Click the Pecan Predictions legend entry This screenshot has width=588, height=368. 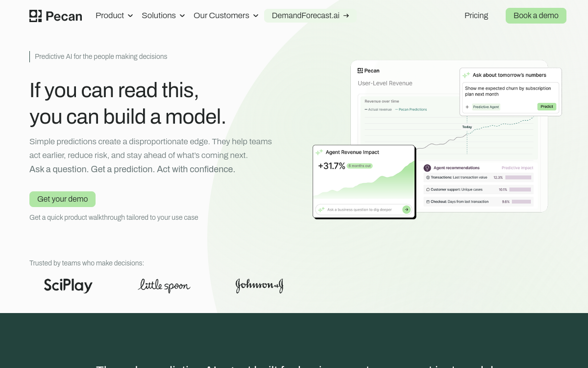tap(411, 109)
